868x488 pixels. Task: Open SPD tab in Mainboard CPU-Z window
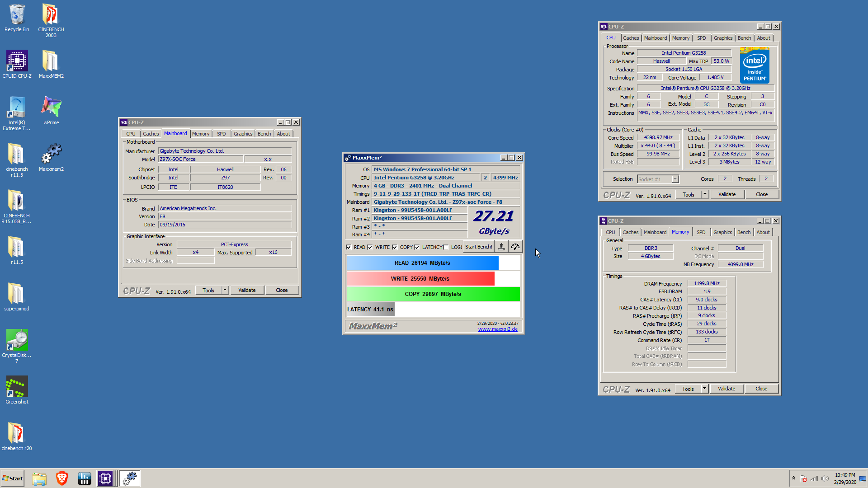tap(221, 134)
